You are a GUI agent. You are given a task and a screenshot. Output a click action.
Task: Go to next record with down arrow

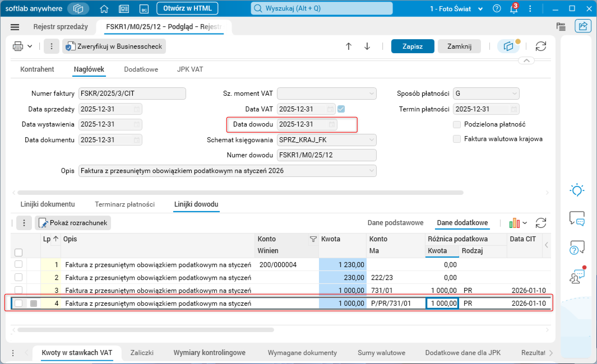tap(367, 46)
